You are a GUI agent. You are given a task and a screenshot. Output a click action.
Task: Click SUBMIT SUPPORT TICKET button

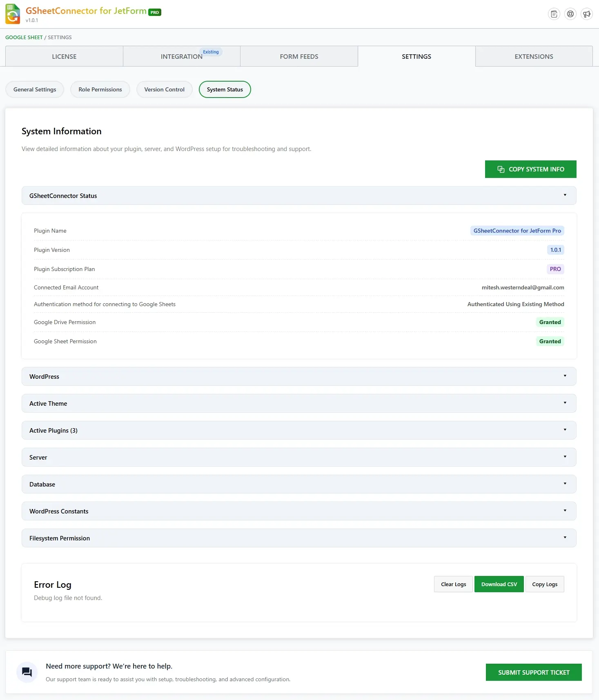point(534,672)
